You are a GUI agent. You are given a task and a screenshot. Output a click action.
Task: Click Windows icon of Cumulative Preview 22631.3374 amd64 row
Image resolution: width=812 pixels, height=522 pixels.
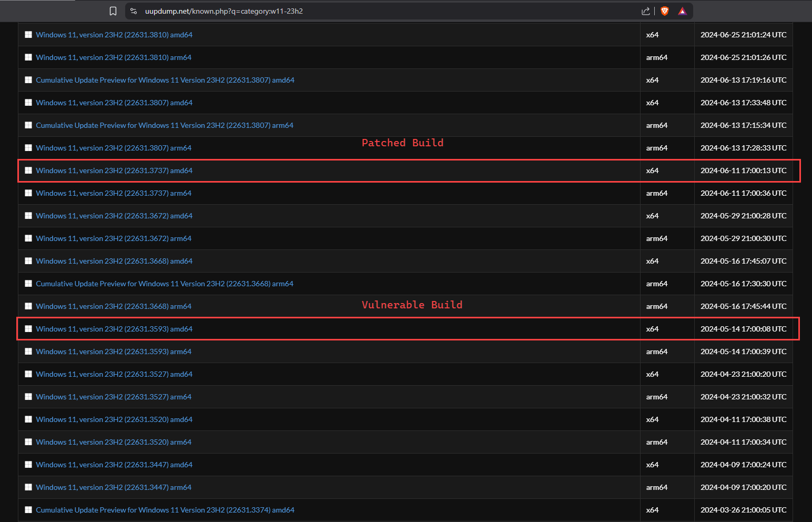[28, 510]
